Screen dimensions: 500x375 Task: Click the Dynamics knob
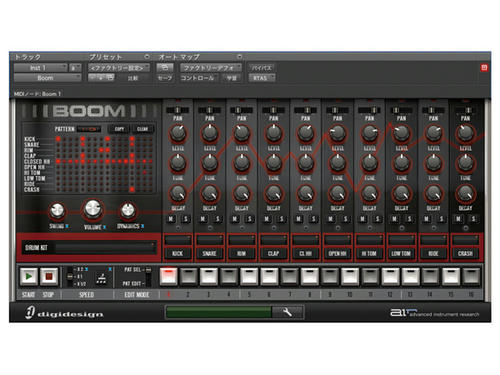click(128, 210)
